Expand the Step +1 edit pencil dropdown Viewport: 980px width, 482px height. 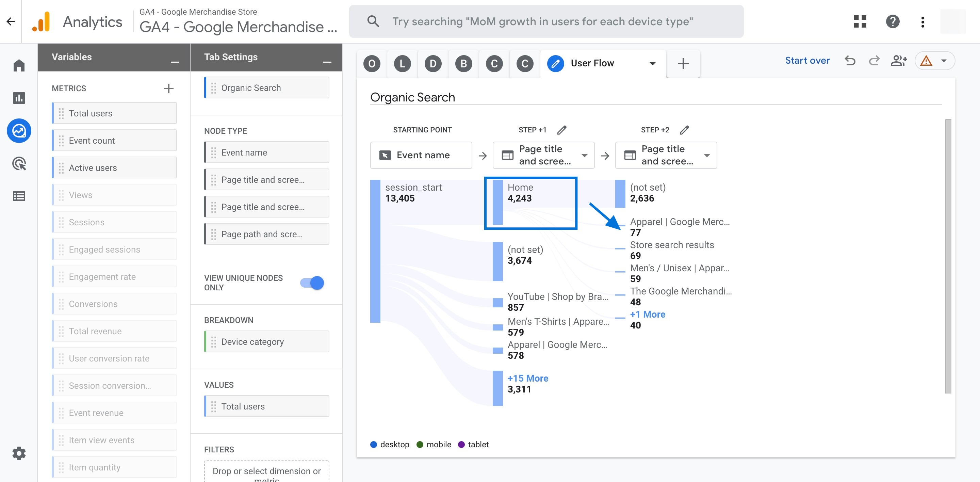click(561, 129)
